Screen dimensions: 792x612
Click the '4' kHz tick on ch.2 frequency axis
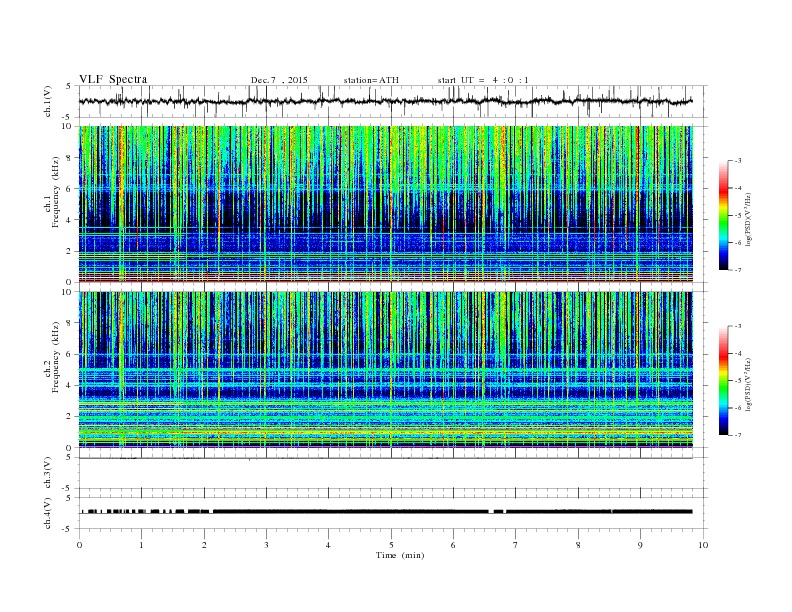click(70, 385)
